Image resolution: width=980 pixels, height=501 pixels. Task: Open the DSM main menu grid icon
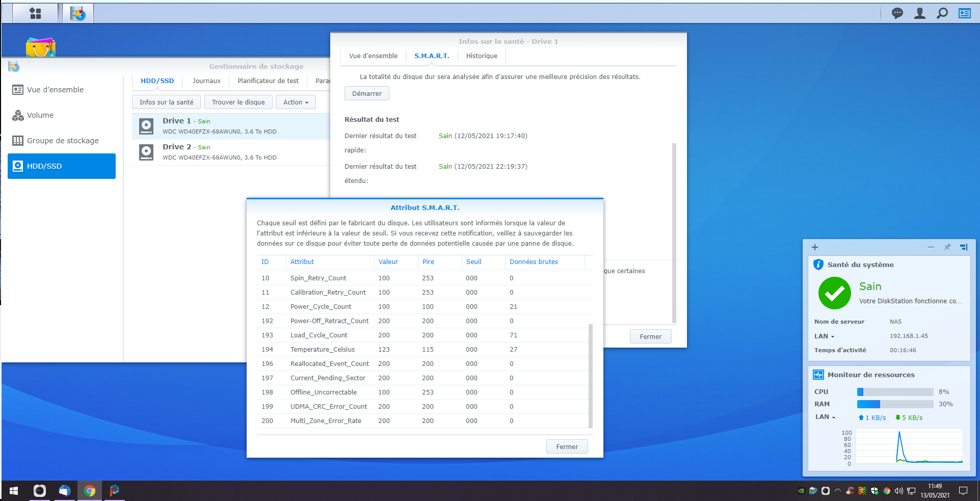pyautogui.click(x=35, y=13)
